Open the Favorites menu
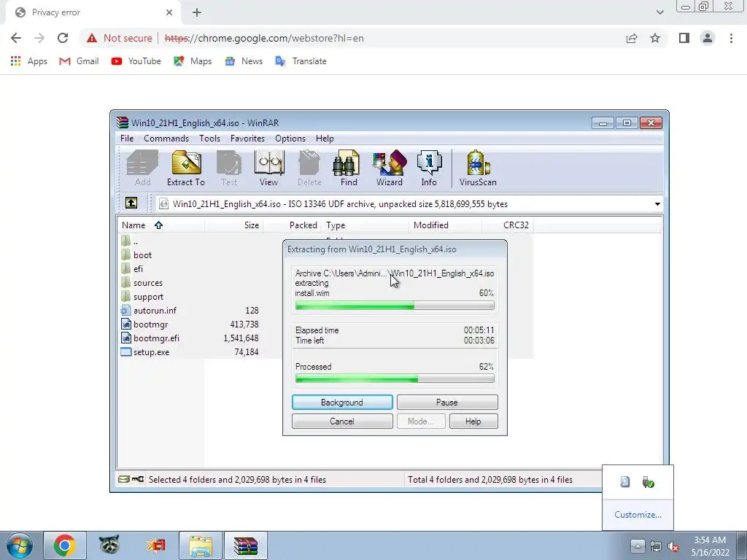Screen dimensions: 747x560 tap(247, 138)
